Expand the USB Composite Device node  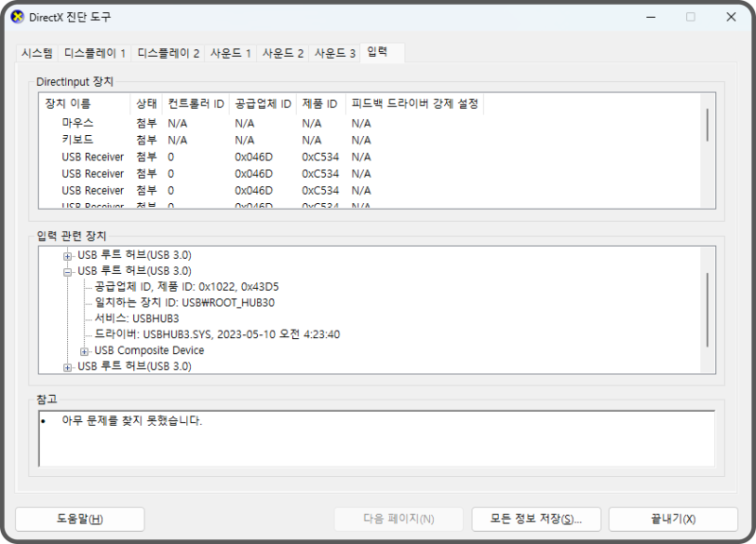pyautogui.click(x=84, y=351)
